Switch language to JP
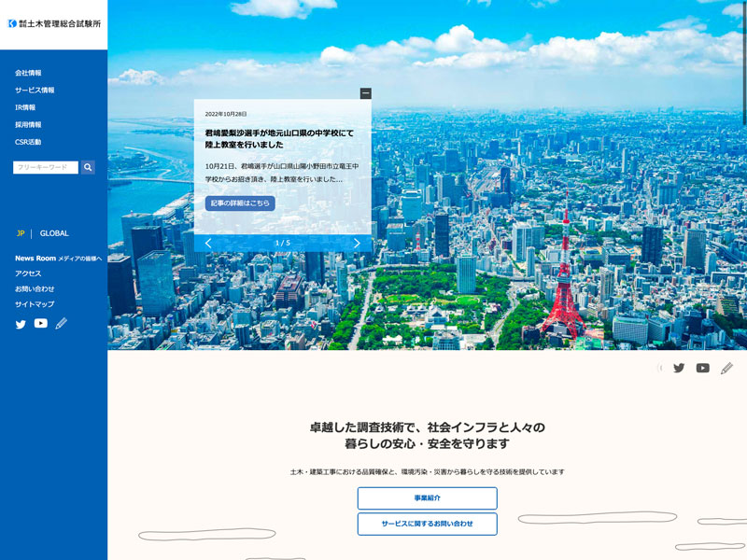This screenshot has width=747, height=560. click(x=21, y=233)
